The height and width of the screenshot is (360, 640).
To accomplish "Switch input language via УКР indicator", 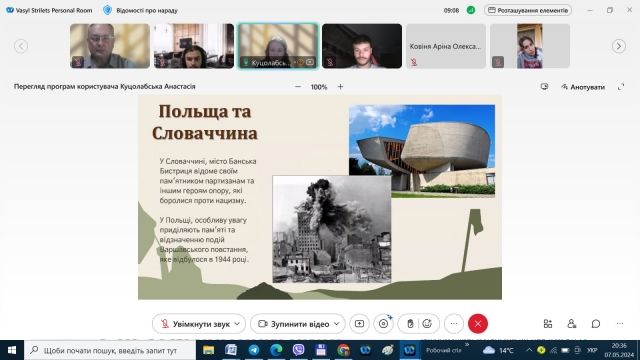I will 592,350.
